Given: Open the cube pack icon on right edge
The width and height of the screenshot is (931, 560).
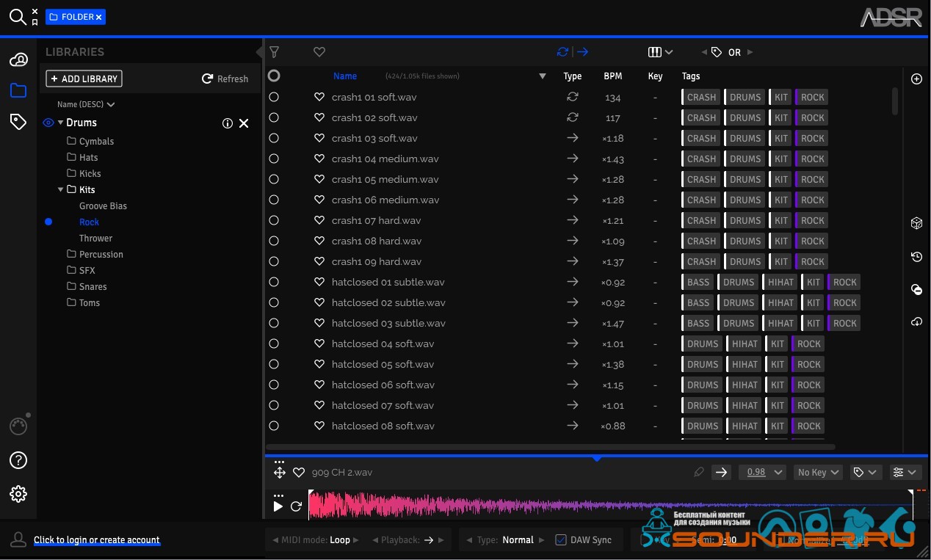Looking at the screenshot, I should [x=916, y=224].
